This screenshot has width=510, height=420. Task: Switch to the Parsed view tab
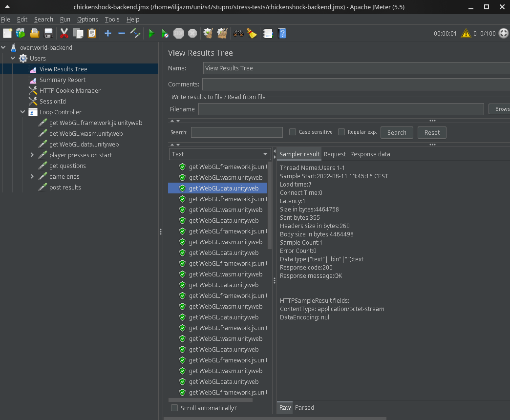[x=304, y=408]
